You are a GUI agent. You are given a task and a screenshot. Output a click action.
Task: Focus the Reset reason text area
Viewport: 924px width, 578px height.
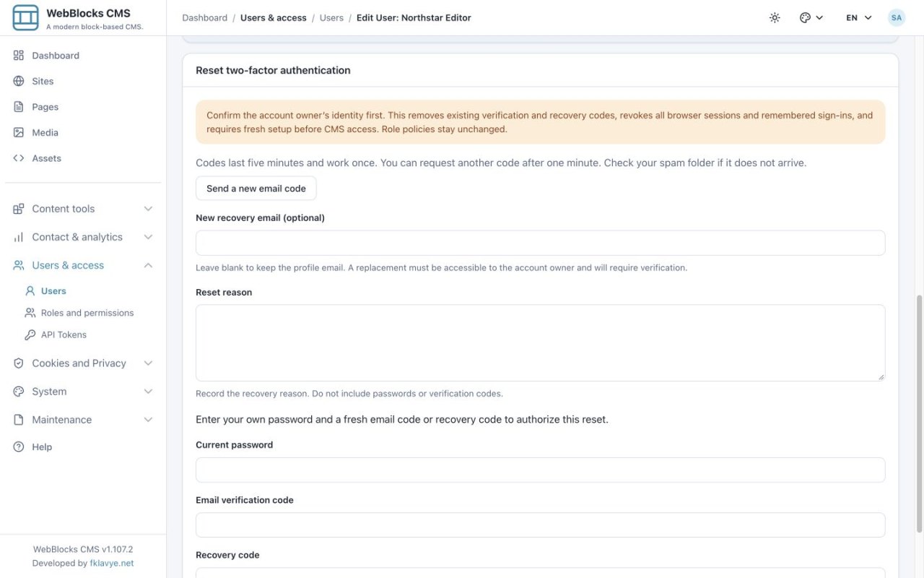540,343
